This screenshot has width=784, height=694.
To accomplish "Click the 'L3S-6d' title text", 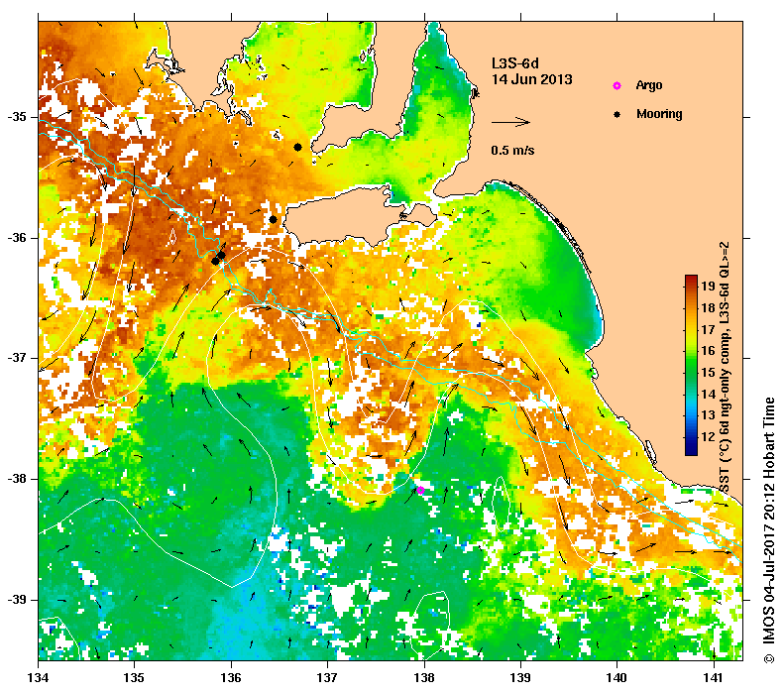I will coord(515,64).
